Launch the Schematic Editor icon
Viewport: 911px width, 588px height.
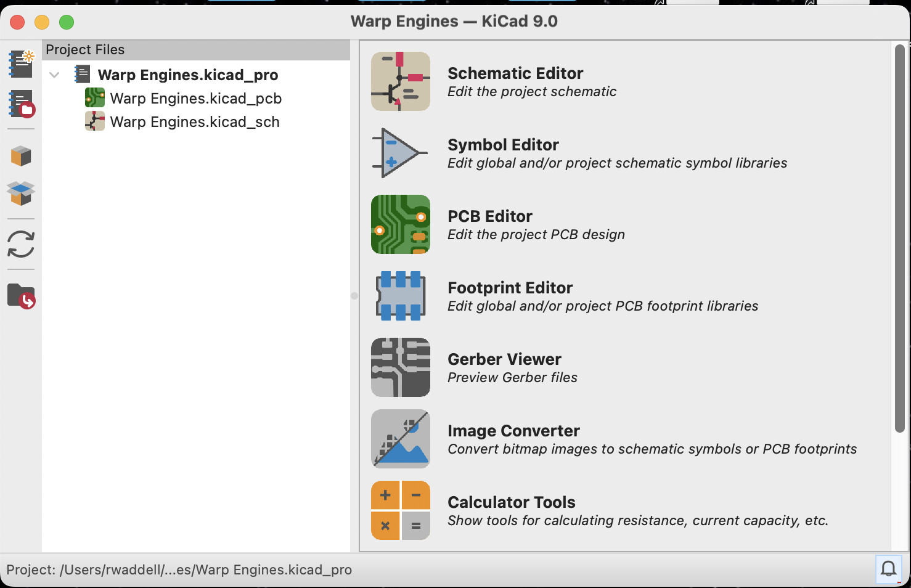point(401,81)
